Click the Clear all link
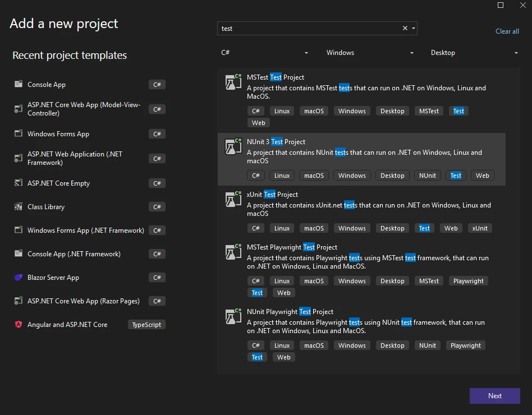 pyautogui.click(x=507, y=31)
